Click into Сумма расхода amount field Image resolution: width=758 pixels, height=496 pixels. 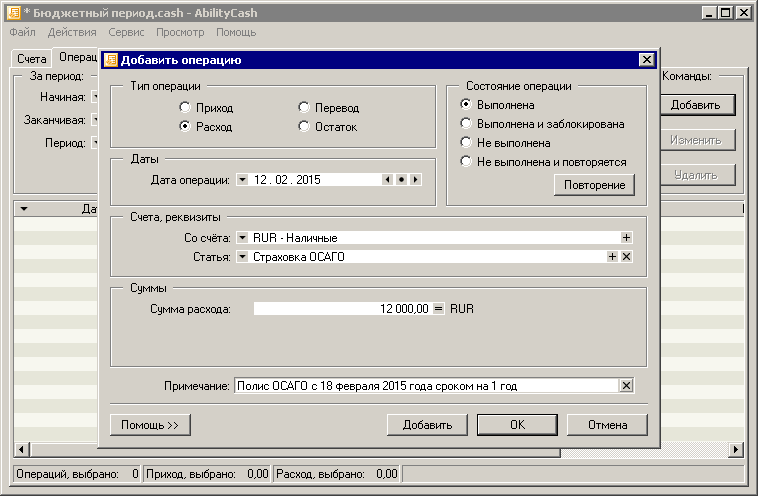tap(342, 309)
